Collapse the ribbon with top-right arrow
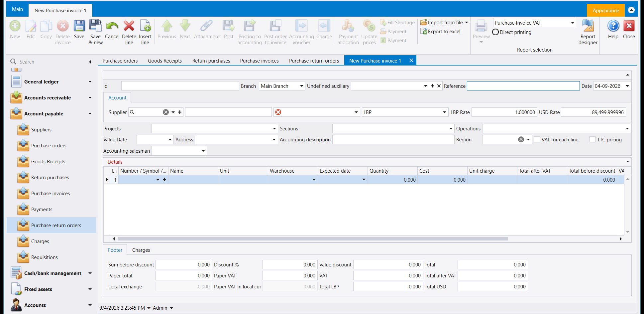The width and height of the screenshot is (644, 314). [x=631, y=10]
